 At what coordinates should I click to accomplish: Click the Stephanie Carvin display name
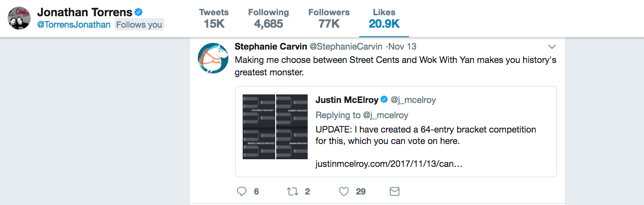pos(270,46)
